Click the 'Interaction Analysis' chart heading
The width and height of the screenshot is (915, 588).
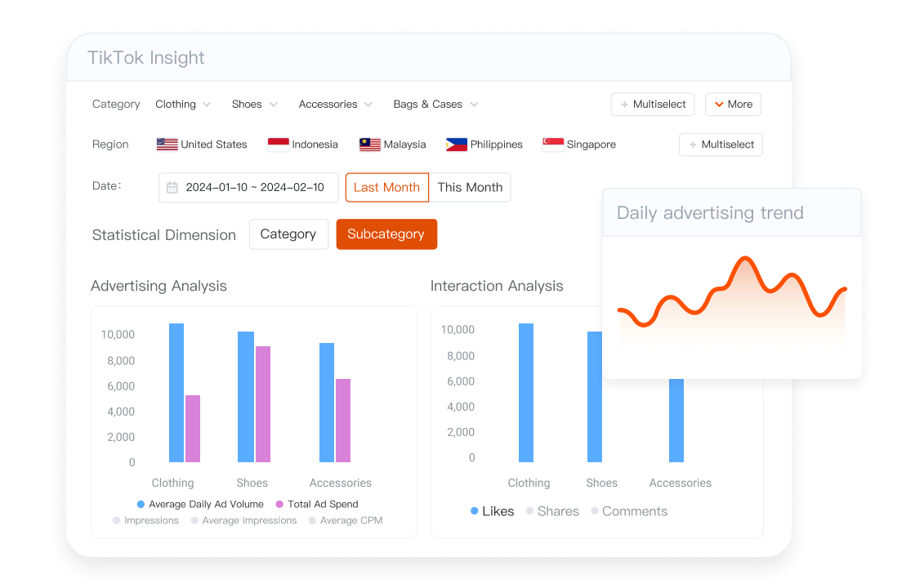pyautogui.click(x=497, y=286)
